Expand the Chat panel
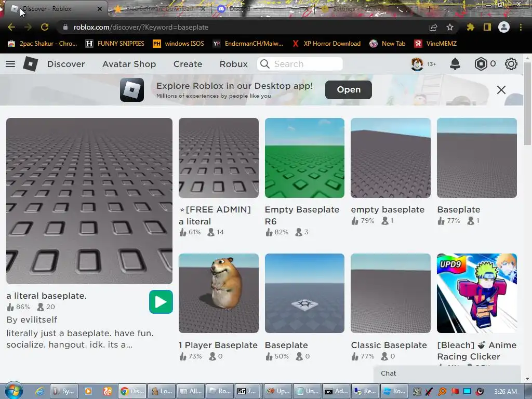This screenshot has width=532, height=399. point(447,373)
